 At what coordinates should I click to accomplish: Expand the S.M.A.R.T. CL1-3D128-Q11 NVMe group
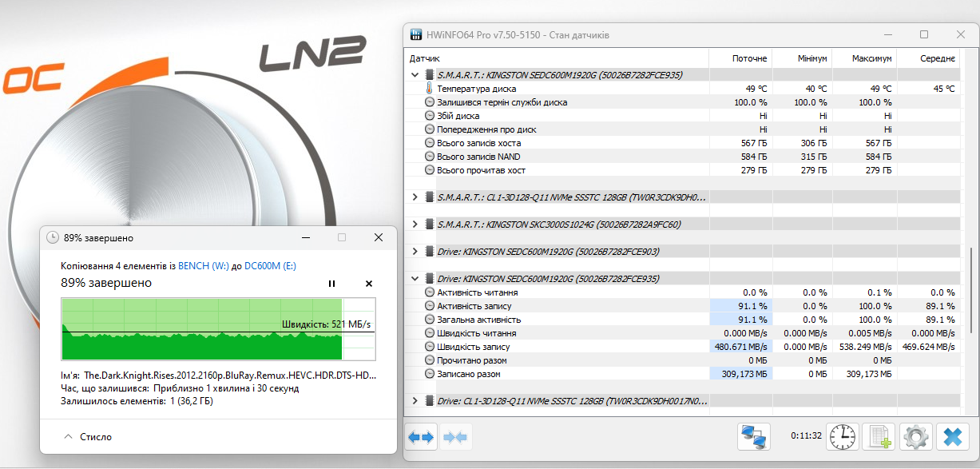(x=415, y=197)
